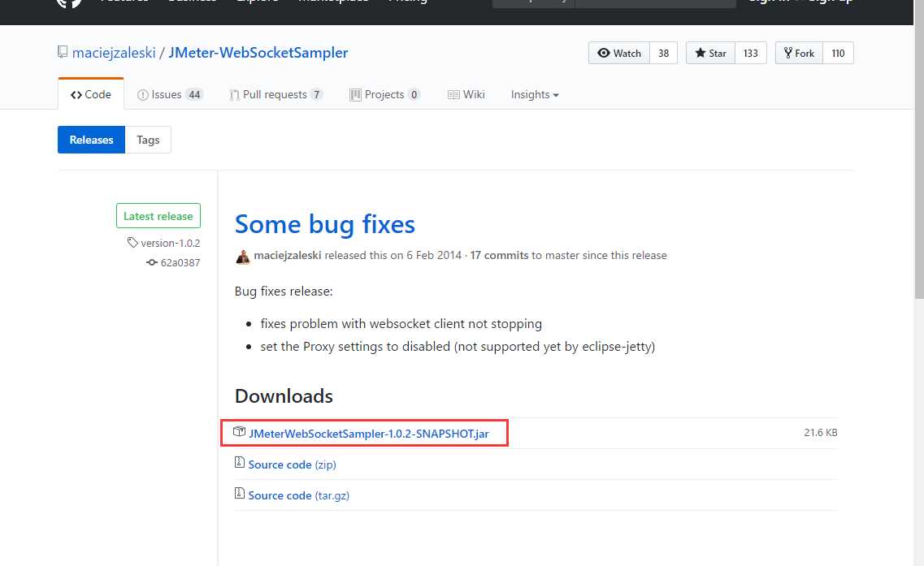924x566 pixels.
Task: View the 38 watchers count
Action: [663, 53]
